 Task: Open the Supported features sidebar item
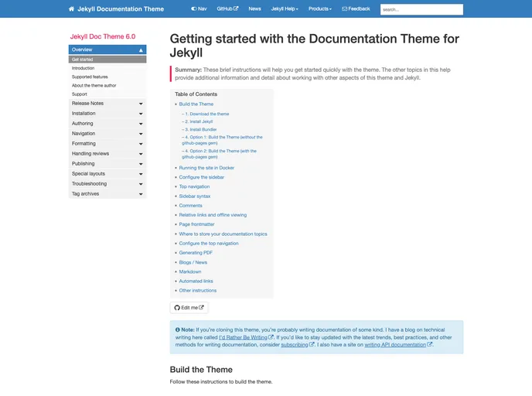(x=90, y=77)
